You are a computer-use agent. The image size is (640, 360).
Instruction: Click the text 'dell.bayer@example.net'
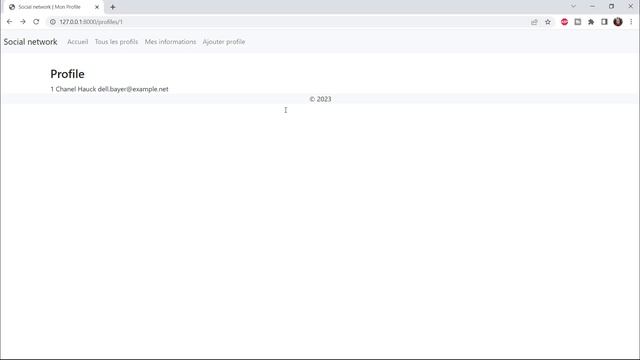pos(133,89)
